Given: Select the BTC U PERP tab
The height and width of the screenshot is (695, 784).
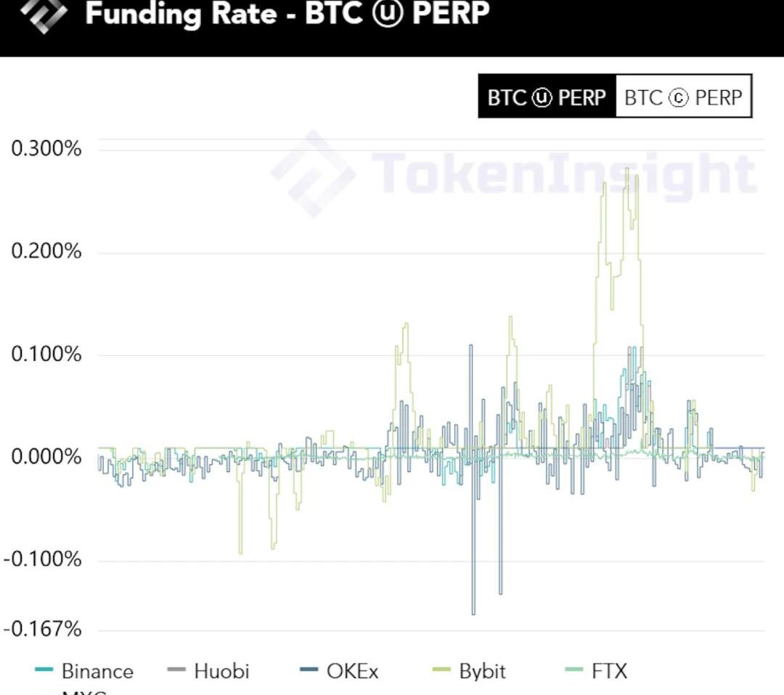Looking at the screenshot, I should coord(546,97).
